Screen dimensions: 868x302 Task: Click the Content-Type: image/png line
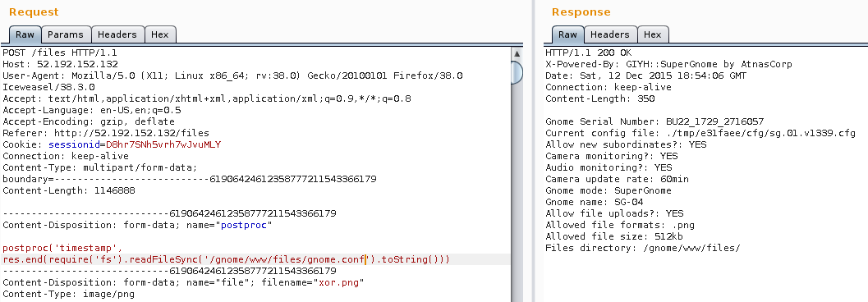coord(69,295)
